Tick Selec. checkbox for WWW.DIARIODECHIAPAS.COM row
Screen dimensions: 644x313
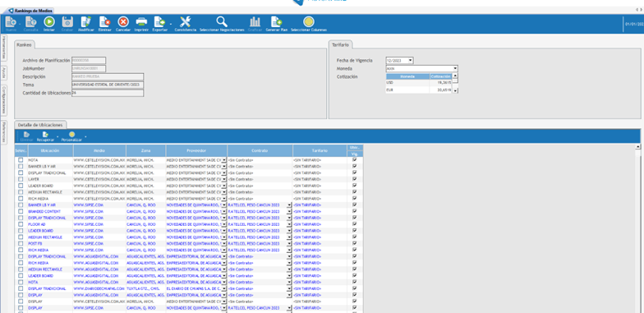pos(21,288)
